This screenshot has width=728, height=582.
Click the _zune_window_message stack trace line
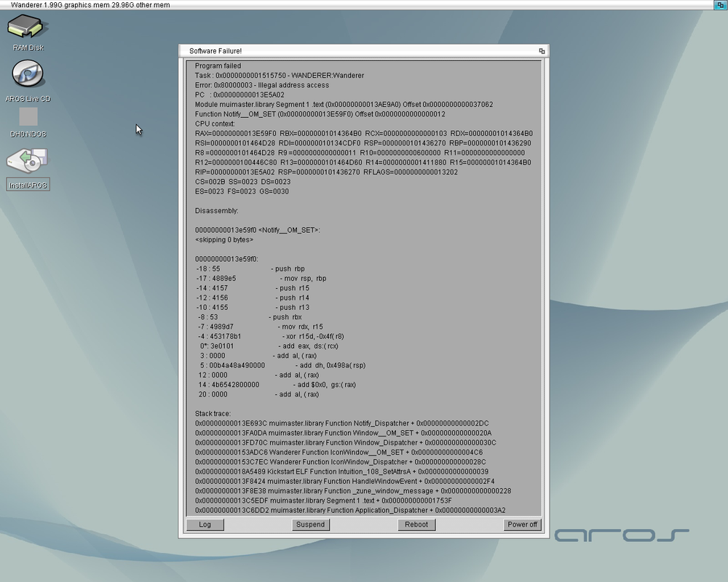(353, 491)
